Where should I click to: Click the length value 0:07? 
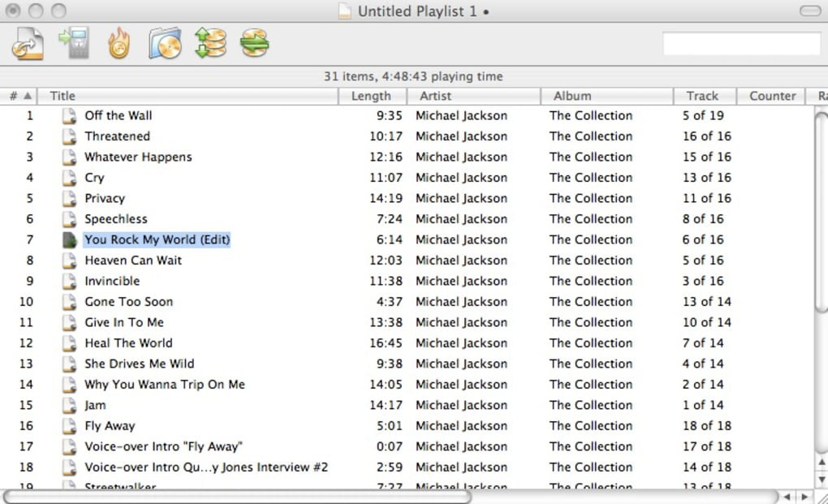coord(389,446)
